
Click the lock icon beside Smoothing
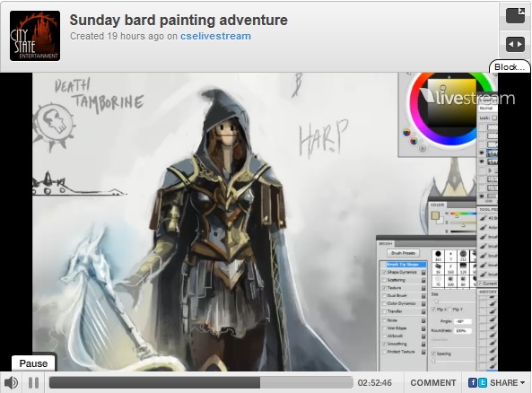pos(423,344)
